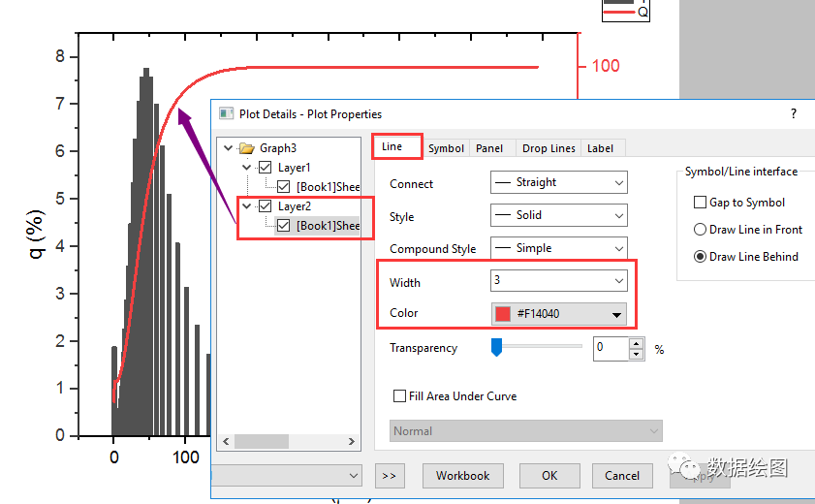Click the tree panel right scroll arrow
Image resolution: width=815 pixels, height=504 pixels.
352,442
